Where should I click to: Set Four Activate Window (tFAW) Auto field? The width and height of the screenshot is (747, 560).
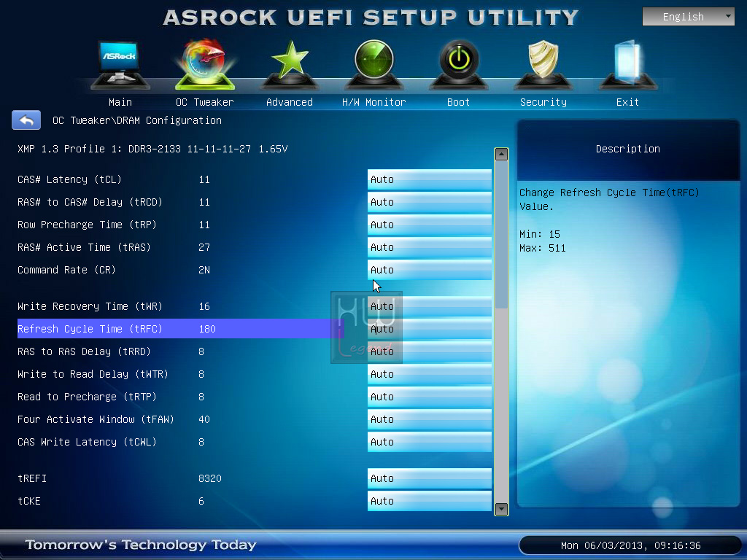429,419
